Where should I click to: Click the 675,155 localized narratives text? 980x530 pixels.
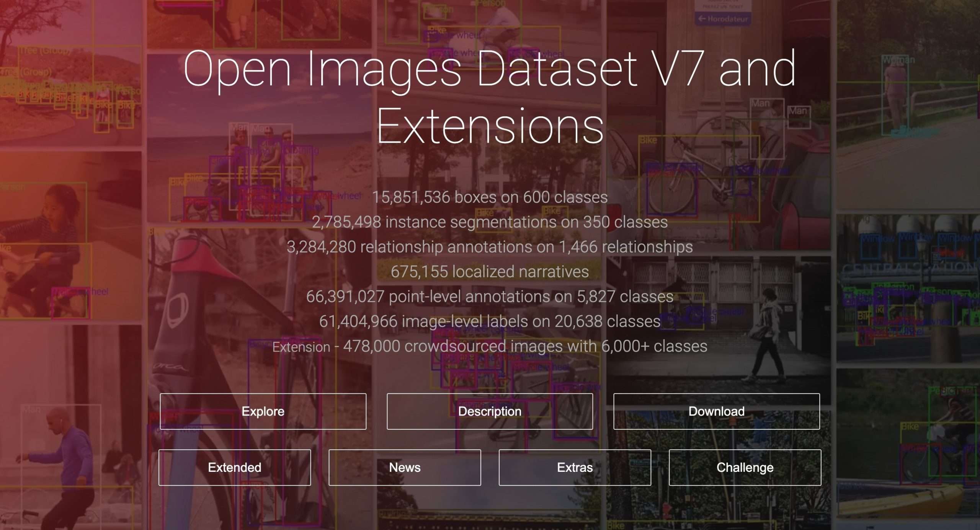490,272
